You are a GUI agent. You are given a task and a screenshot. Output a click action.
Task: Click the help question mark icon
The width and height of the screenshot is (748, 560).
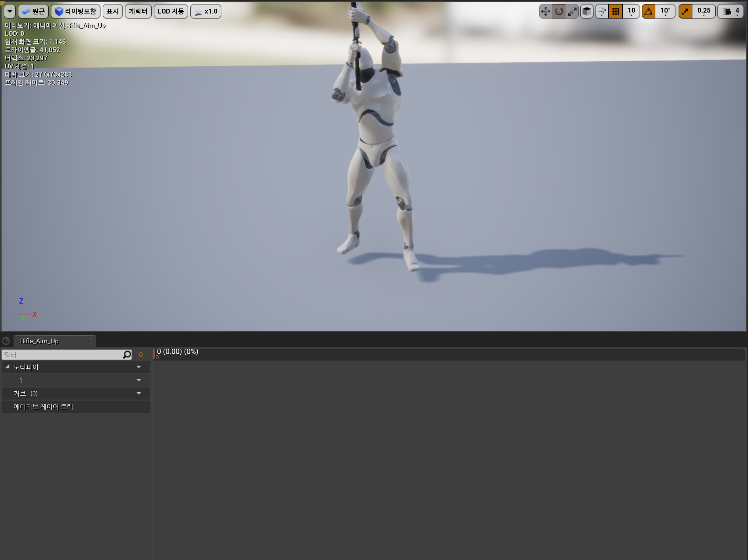point(6,340)
